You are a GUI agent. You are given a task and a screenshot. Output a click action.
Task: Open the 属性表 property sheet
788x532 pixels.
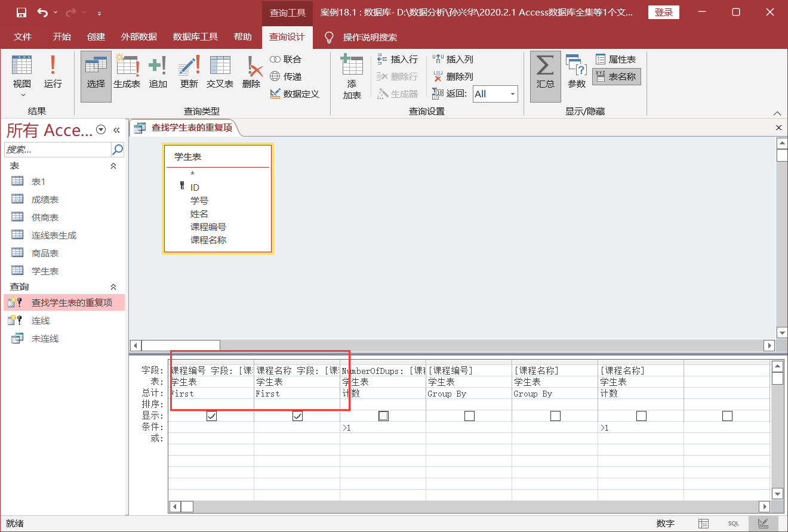click(616, 59)
